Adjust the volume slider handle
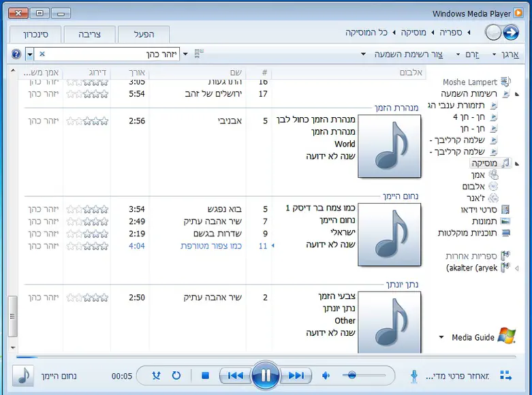532x395 pixels. pos(351,375)
